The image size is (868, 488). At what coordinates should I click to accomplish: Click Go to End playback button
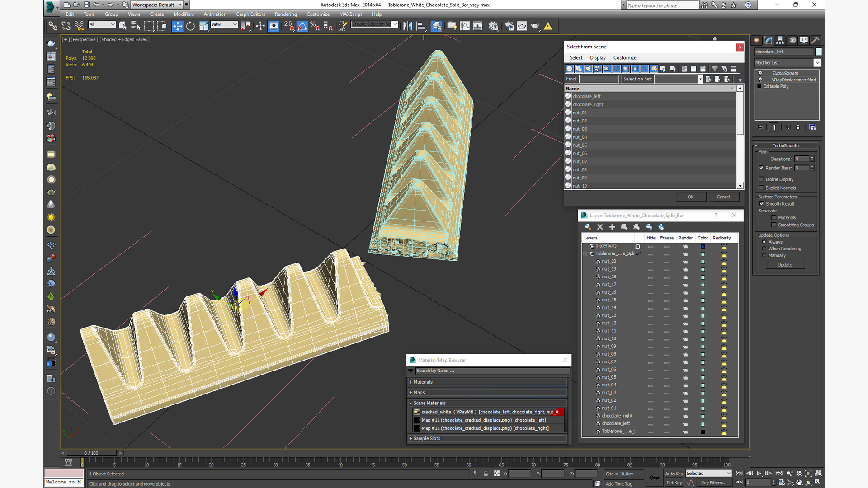pyautogui.click(x=779, y=473)
